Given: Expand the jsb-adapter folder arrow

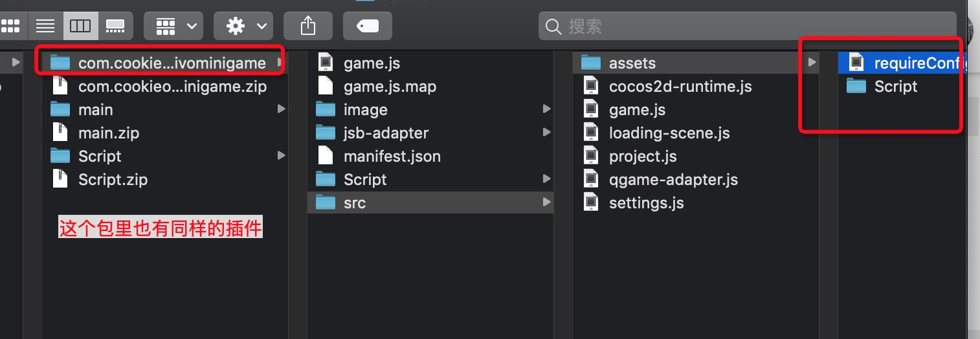Looking at the screenshot, I should (x=547, y=133).
